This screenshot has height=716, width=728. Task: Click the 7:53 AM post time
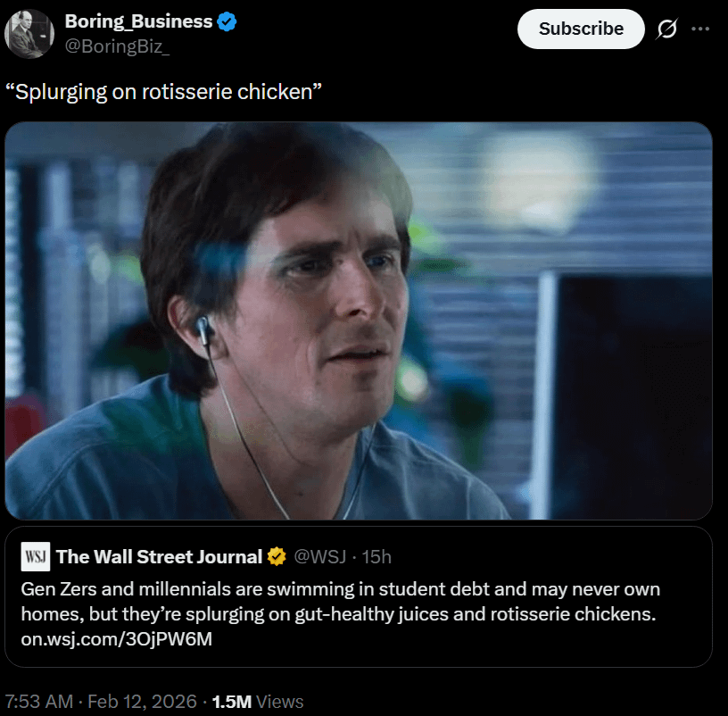pos(38,702)
